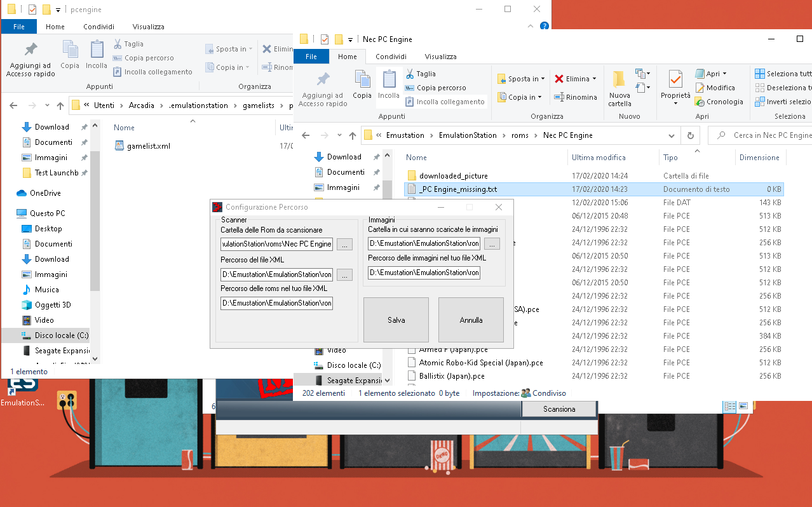
Task: Click Copia icon in pcengine window ribbon
Action: [70, 55]
